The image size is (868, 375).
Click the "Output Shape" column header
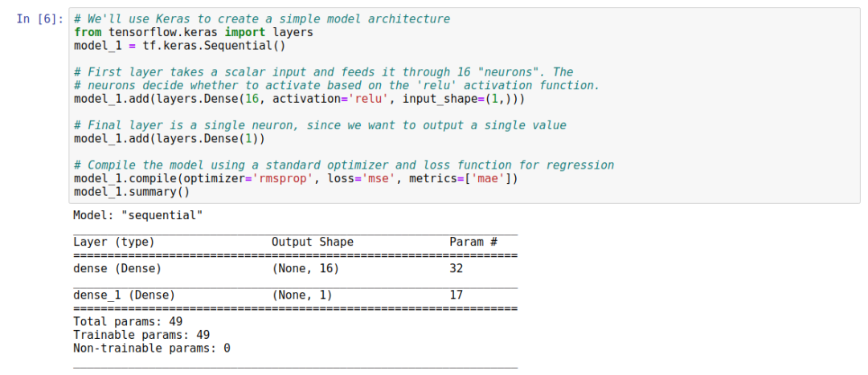pyautogui.click(x=312, y=242)
